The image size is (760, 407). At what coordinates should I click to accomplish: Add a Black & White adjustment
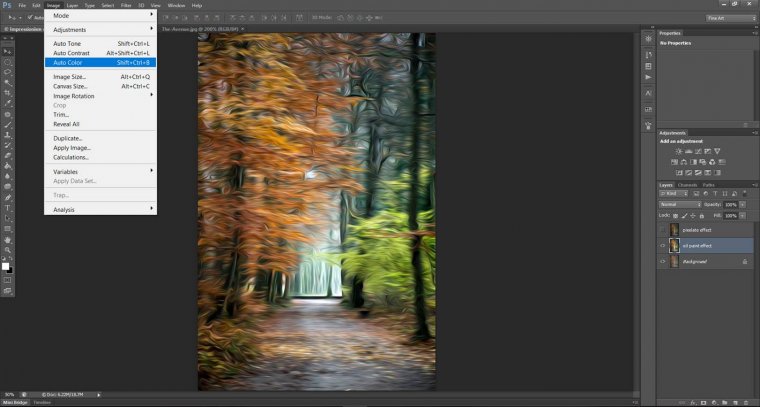point(693,162)
